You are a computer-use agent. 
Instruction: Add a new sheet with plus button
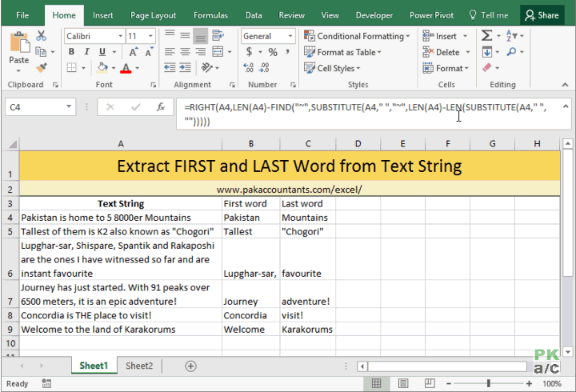tap(190, 366)
